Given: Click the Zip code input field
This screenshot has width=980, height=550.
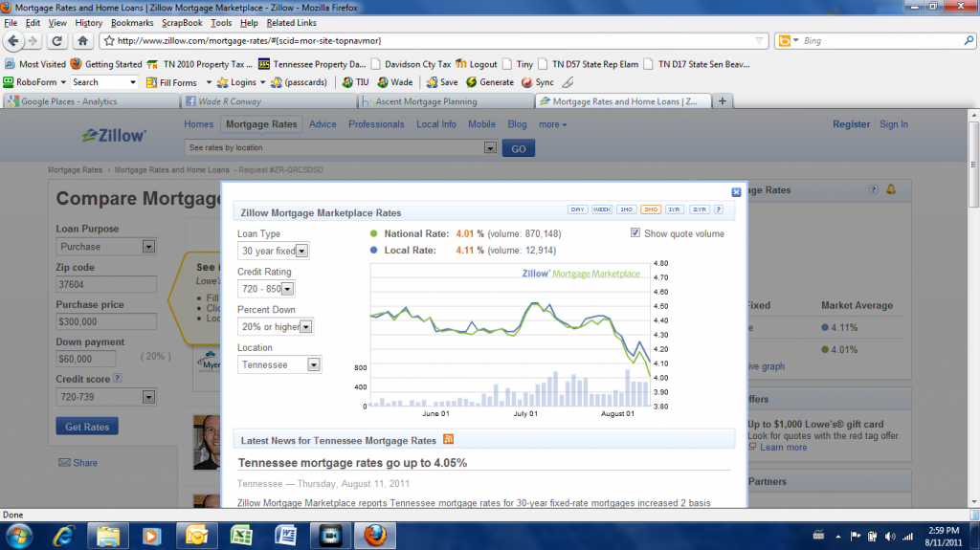Looking at the screenshot, I should tap(105, 284).
